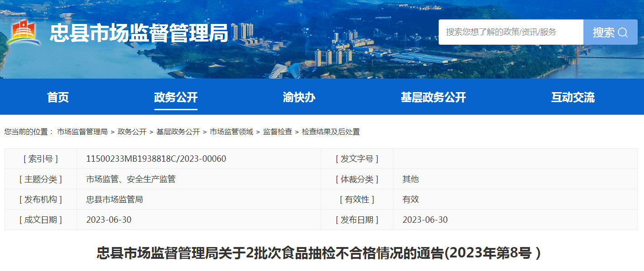This screenshot has width=644, height=271.
Task: Go to 基层政务公开 breadcrumb link
Action: click(178, 132)
